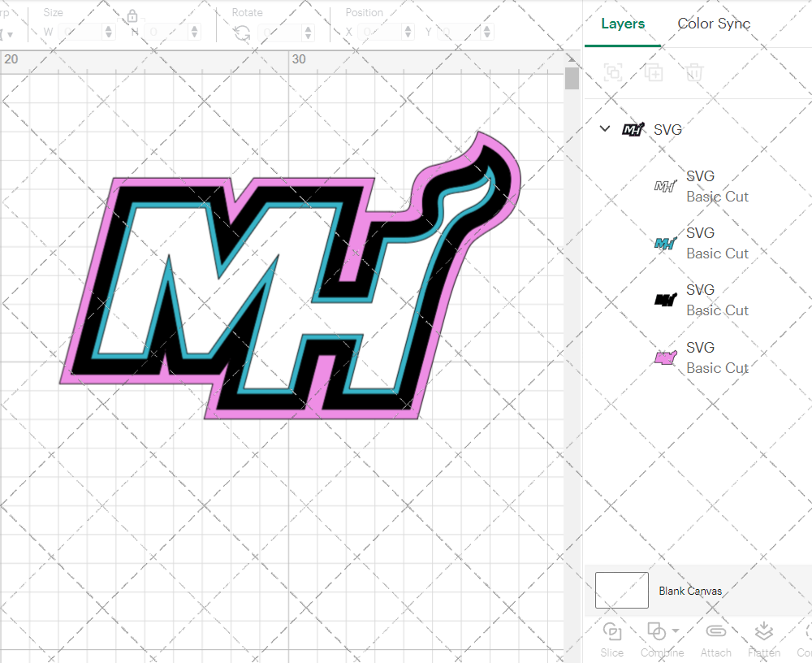Click the Rotate icon
The height and width of the screenshot is (663, 812).
tap(242, 33)
